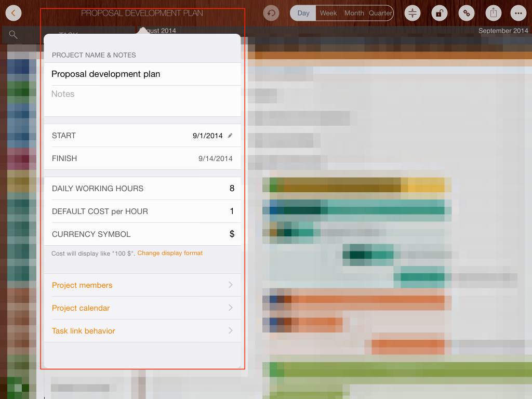Open the more options ellipsis menu
Image resolution: width=532 pixels, height=399 pixels.
pos(517,13)
